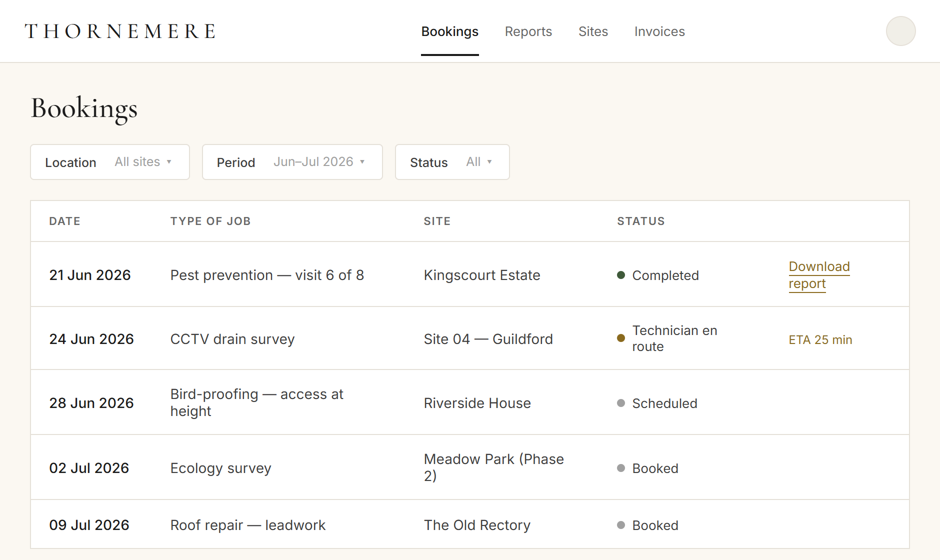The image size is (940, 560).
Task: Click the DATE column header
Action: point(64,221)
